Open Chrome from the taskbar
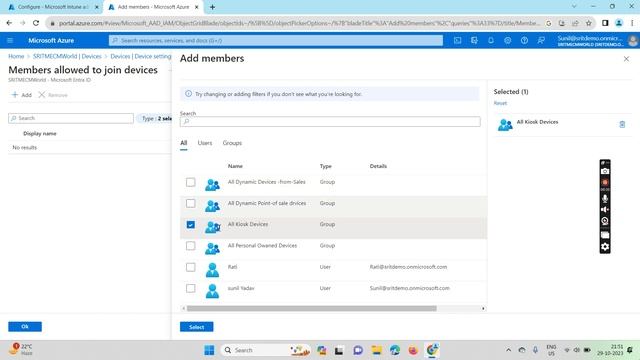This screenshot has height=360, width=640. [x=432, y=350]
